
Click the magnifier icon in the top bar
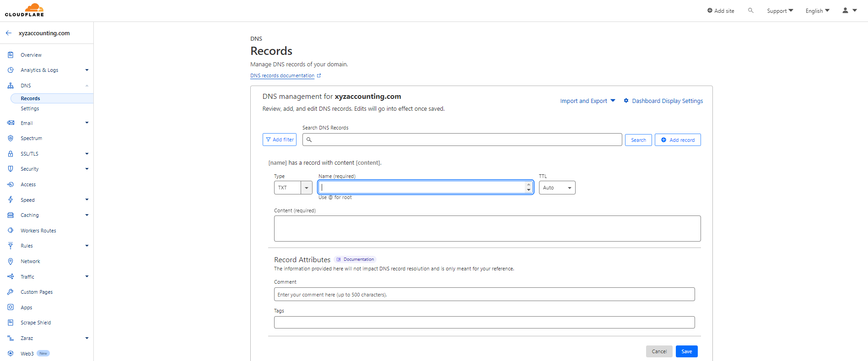[x=750, y=10]
